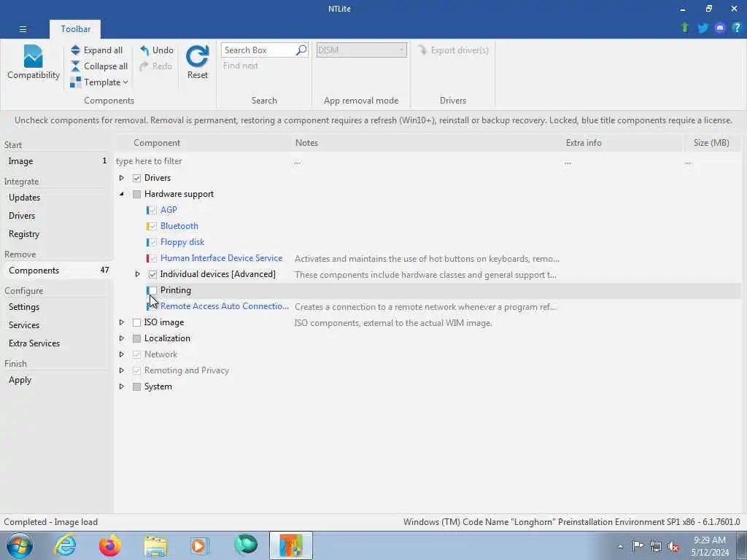
Task: Check the ISO image checkbox
Action: 136,322
